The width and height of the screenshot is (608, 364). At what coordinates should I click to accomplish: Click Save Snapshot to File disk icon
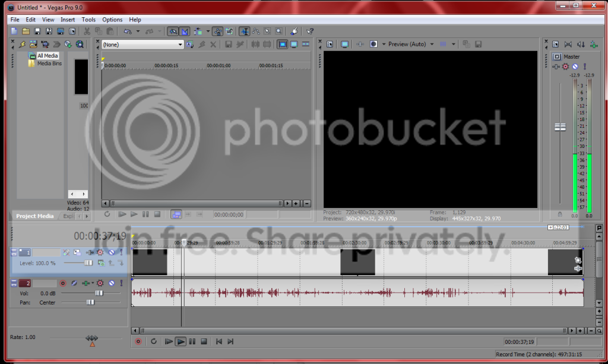point(478,44)
